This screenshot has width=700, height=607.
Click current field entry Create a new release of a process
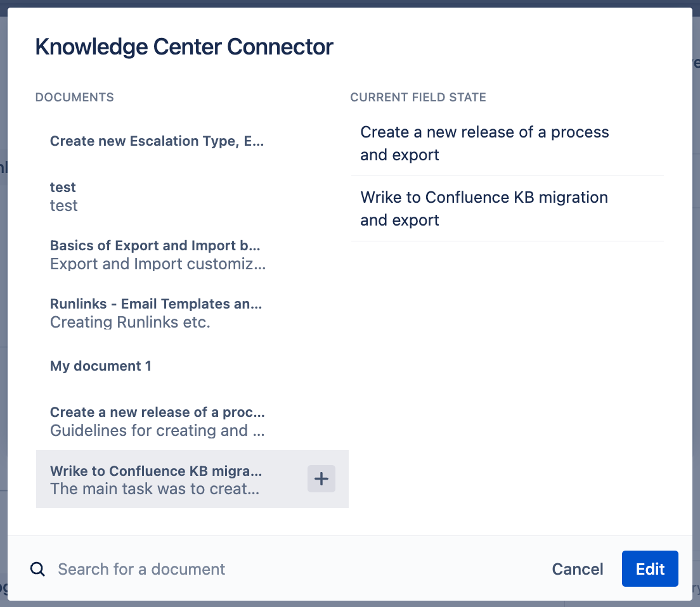point(508,143)
